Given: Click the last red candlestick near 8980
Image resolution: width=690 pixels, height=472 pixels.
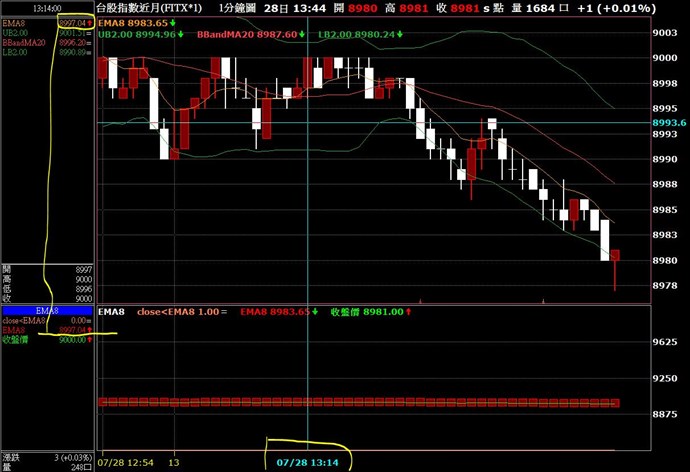Looking at the screenshot, I should (615, 257).
